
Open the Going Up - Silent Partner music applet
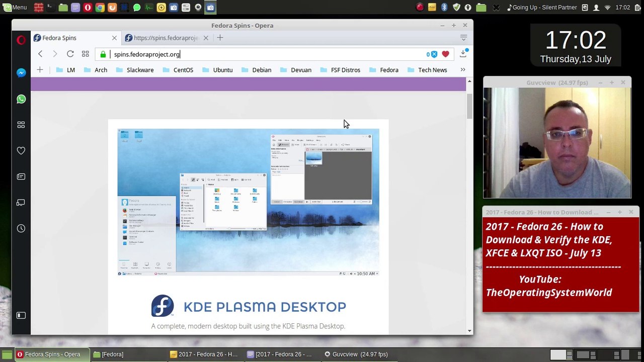pos(541,8)
